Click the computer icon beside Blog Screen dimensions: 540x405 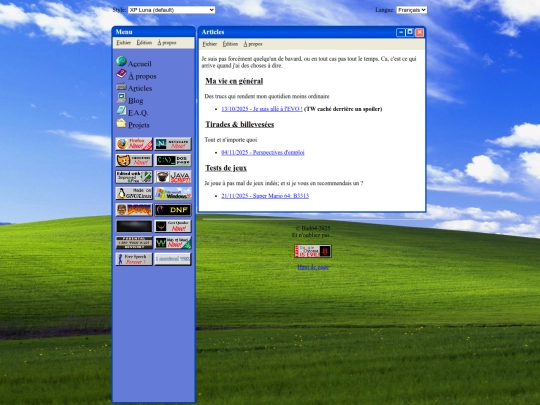coord(121,98)
